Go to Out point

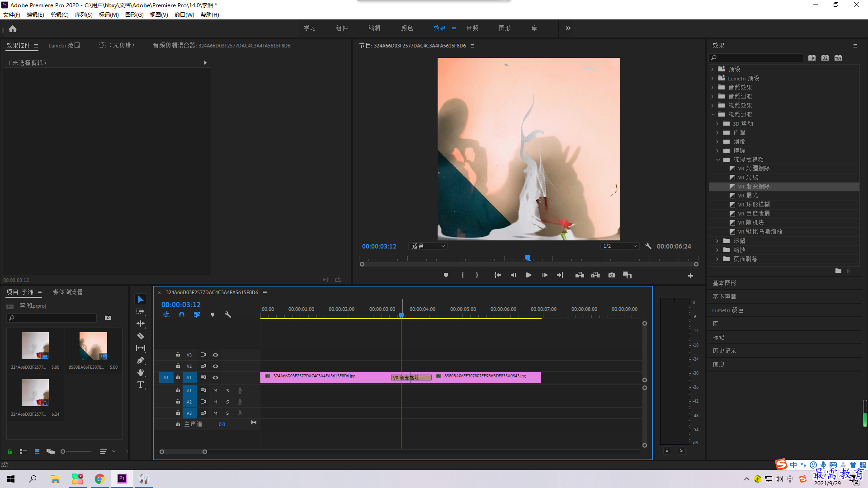tap(560, 275)
